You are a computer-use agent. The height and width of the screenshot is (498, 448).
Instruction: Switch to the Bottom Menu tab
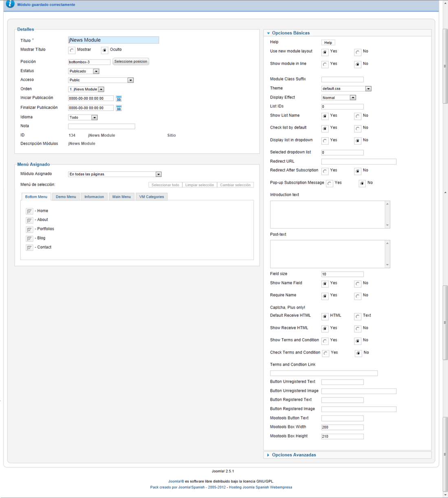pyautogui.click(x=36, y=197)
